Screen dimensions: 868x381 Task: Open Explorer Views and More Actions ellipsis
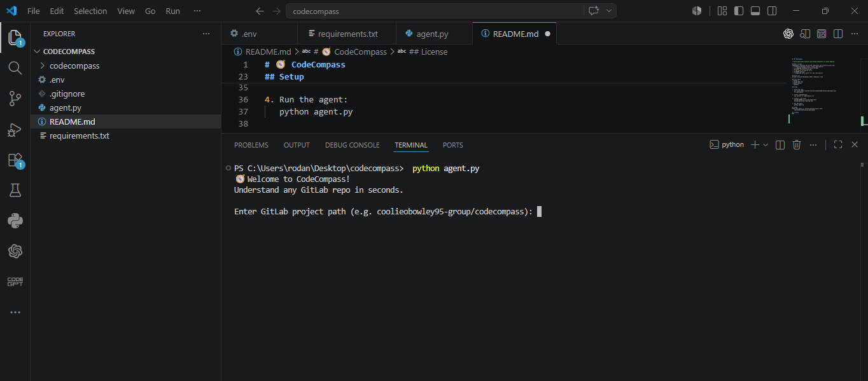point(206,34)
